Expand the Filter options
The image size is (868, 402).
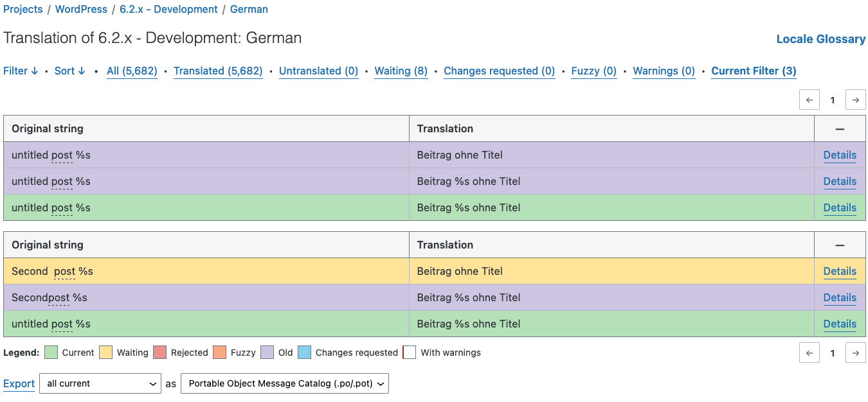coord(21,71)
